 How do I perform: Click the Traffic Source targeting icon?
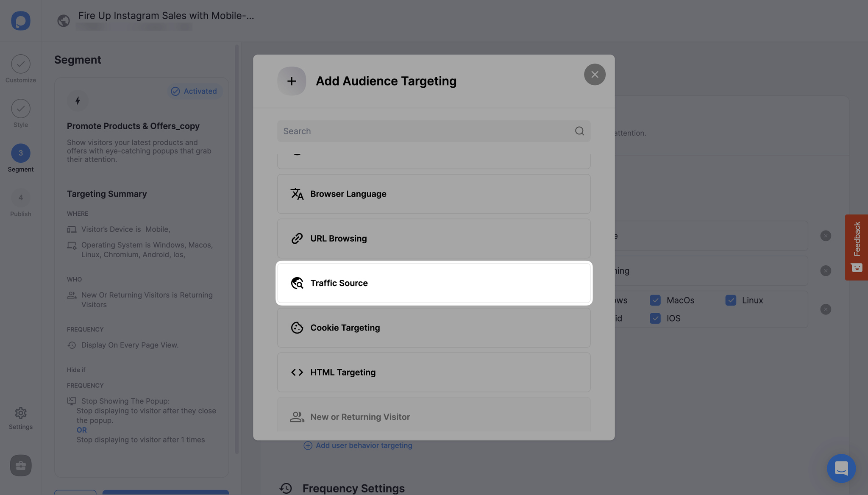[297, 283]
